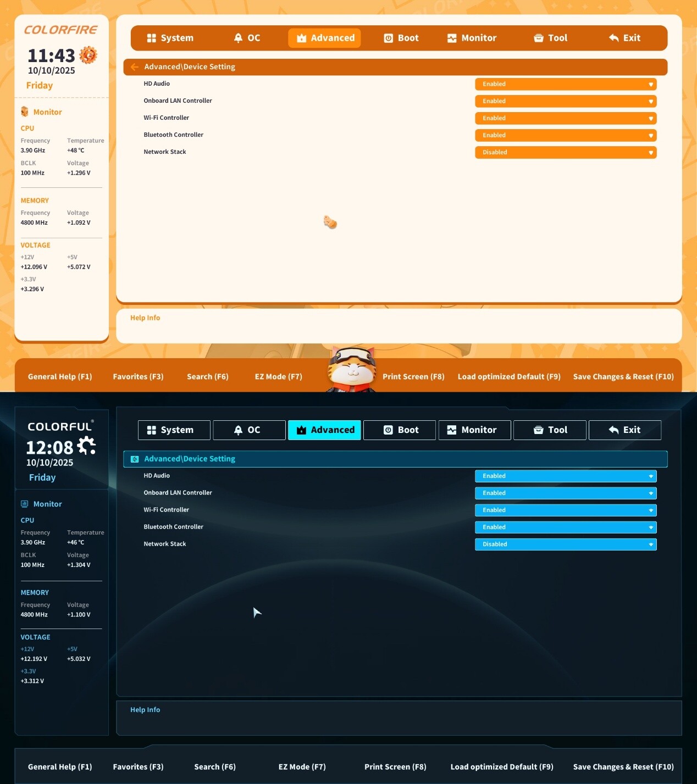This screenshot has width=697, height=784.
Task: Click the Monitor sidebar icon in the orange theme
Action: [x=25, y=112]
